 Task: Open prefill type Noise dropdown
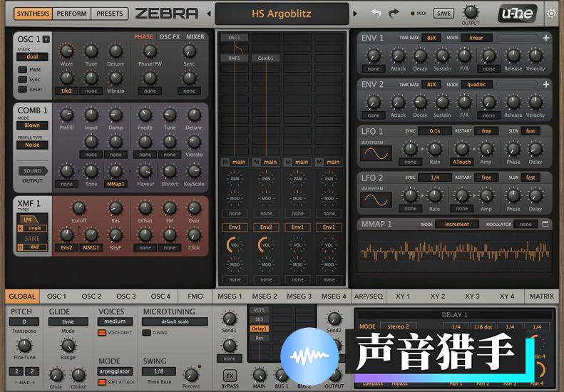(32, 145)
